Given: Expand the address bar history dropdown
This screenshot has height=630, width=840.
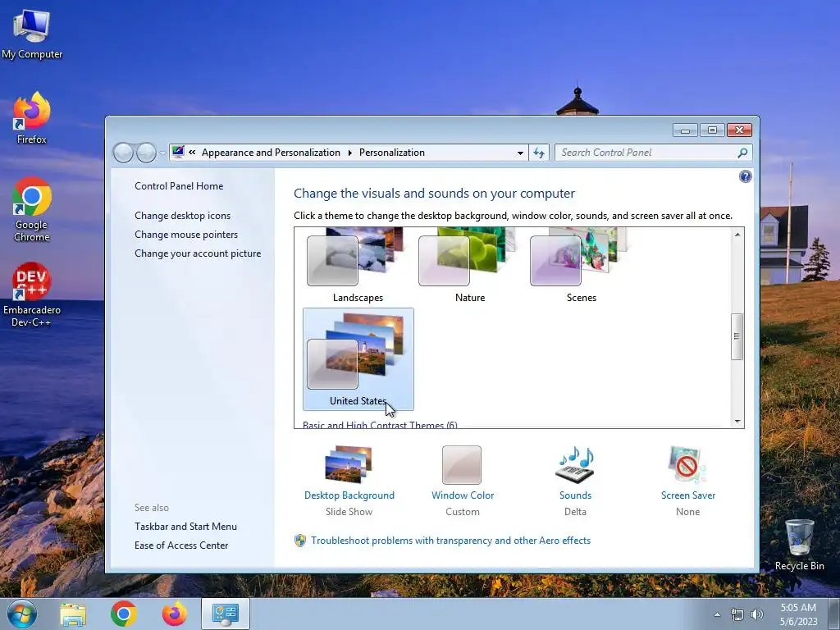Looking at the screenshot, I should click(520, 153).
